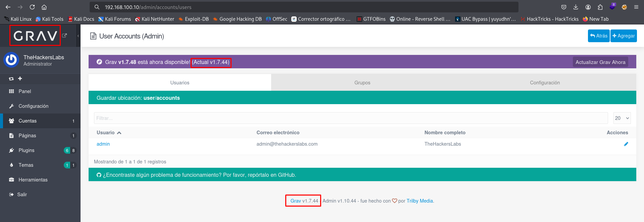This screenshot has width=644, height=222.
Task: Open the 20 rows-per-page dropdown
Action: click(x=622, y=118)
